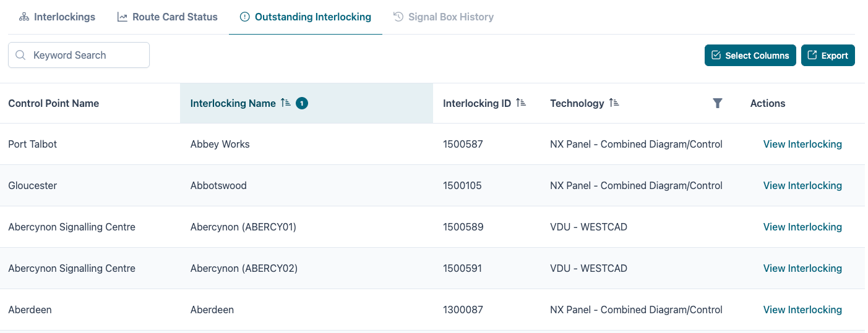
Task: View Interlocking for Abbey Works
Action: [802, 144]
